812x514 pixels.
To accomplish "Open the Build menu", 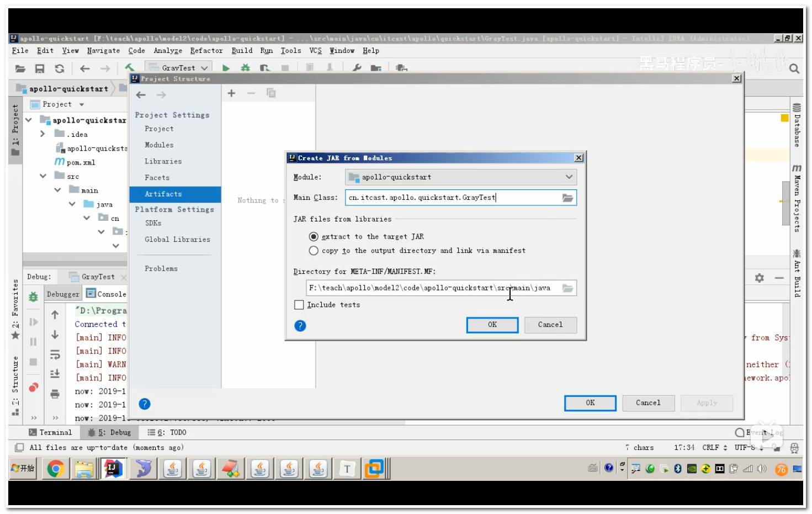I will pos(242,51).
